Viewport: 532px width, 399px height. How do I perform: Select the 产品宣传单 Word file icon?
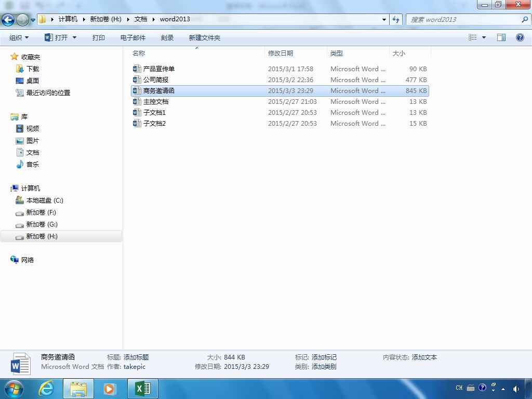point(137,69)
